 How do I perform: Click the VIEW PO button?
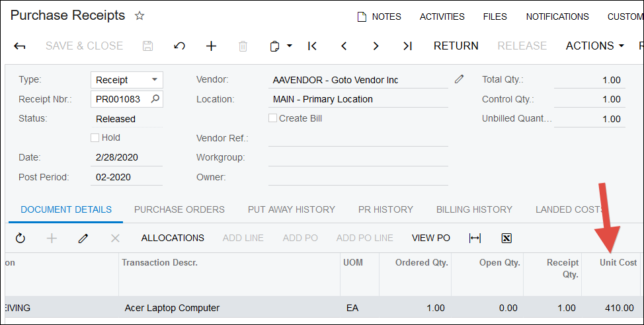click(x=430, y=238)
